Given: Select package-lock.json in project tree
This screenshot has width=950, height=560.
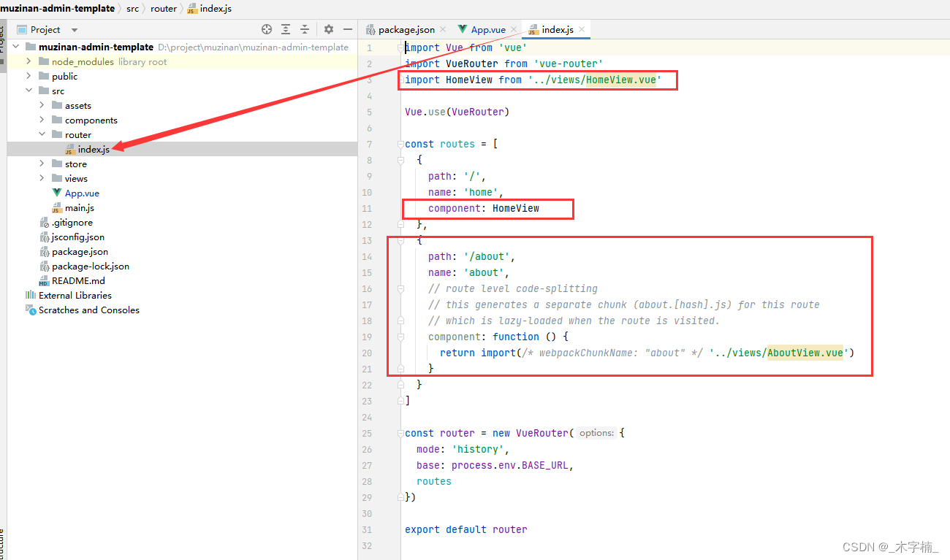Looking at the screenshot, I should point(91,266).
